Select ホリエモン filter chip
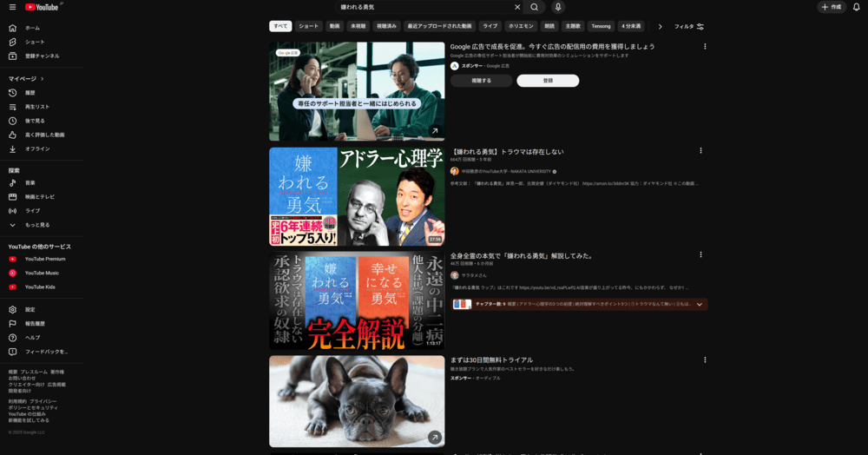The height and width of the screenshot is (455, 868). pyautogui.click(x=521, y=26)
